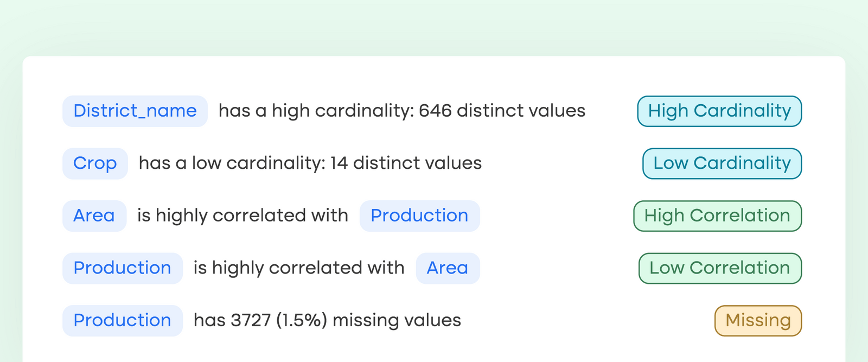
Task: Click 'is highly correlated with' after Area
Action: tap(242, 215)
